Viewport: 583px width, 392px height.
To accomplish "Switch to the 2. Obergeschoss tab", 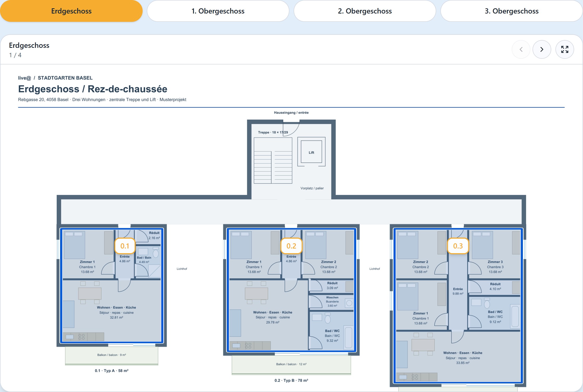I will click(365, 11).
